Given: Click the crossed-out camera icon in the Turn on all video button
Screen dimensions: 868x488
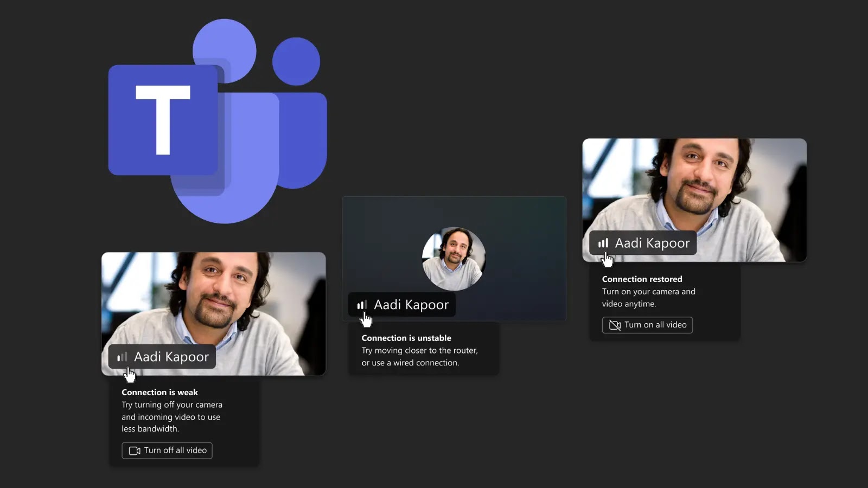Looking at the screenshot, I should [615, 325].
